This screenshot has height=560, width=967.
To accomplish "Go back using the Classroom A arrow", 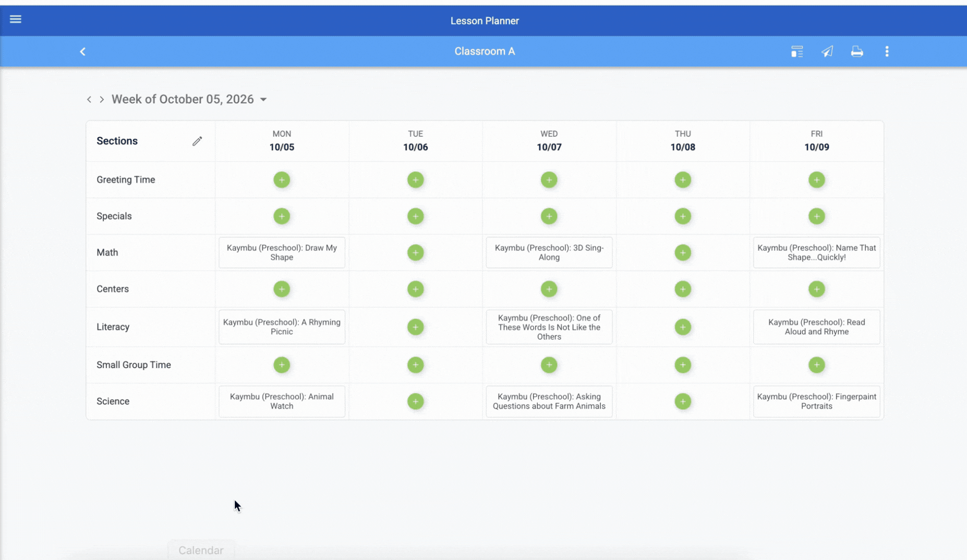I will (x=82, y=52).
